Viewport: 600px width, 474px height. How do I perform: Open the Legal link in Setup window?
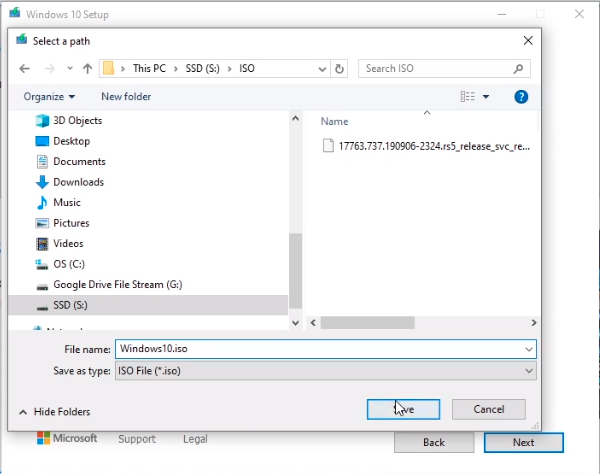point(195,439)
